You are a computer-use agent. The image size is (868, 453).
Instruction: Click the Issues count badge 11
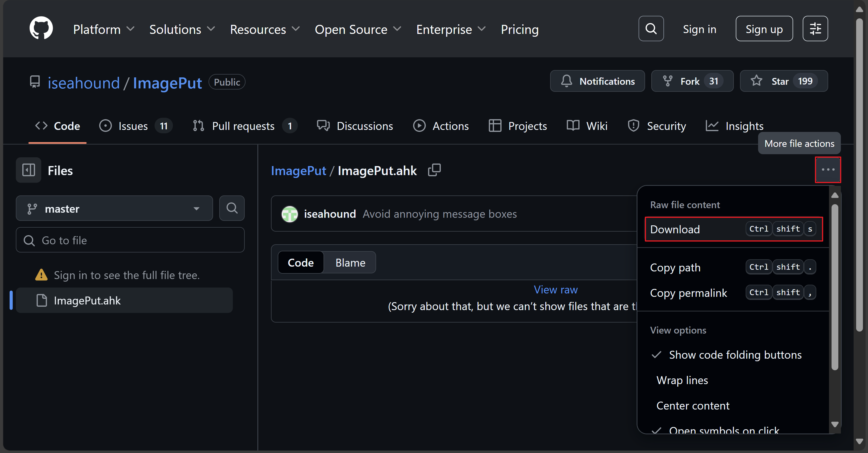pyautogui.click(x=164, y=126)
